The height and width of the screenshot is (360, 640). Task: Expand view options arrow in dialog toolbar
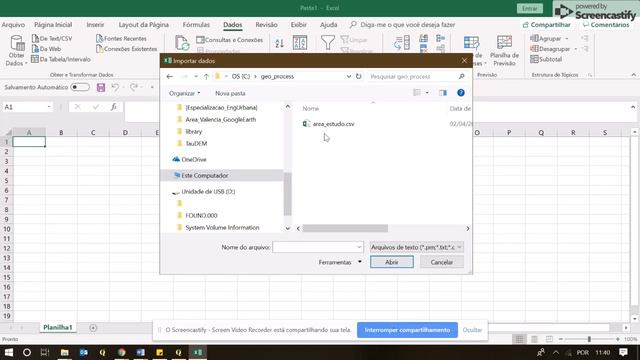coord(427,93)
